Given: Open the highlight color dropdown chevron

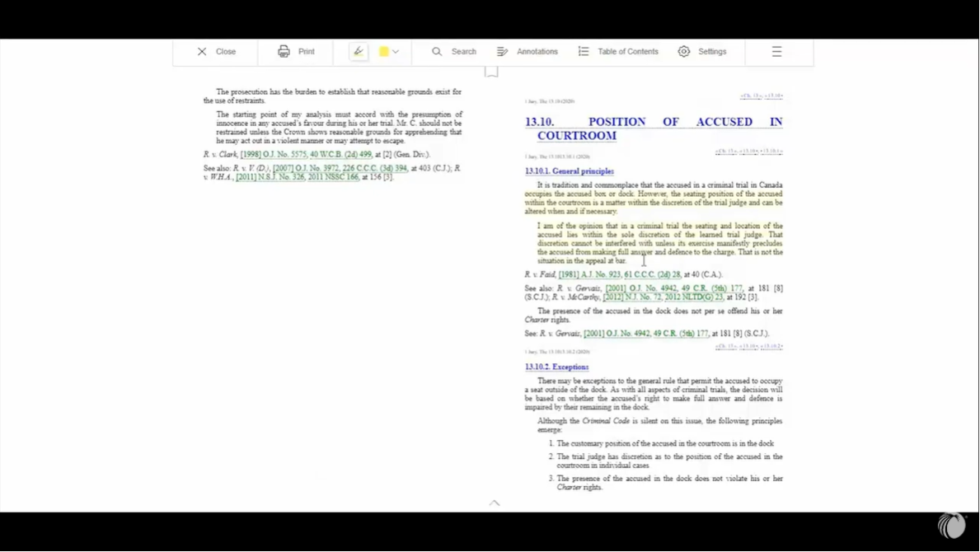Looking at the screenshot, I should (x=396, y=51).
